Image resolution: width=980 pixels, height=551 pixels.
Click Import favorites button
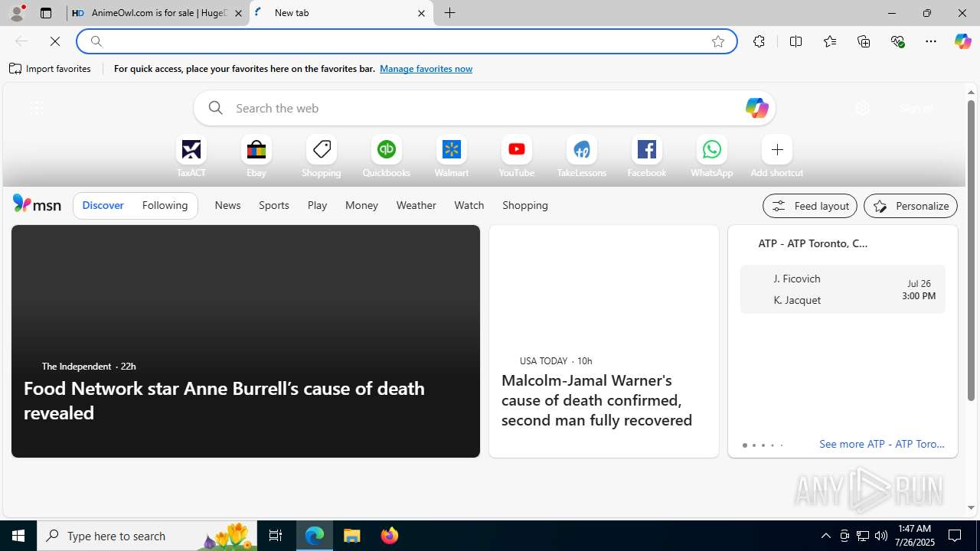51,69
